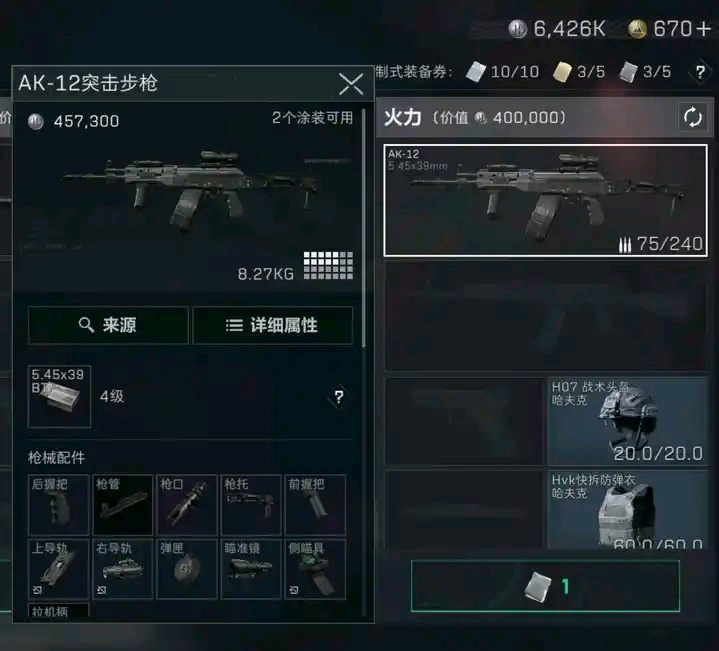Viewport: 719px width, 651px height.
Task: Open the 枪口 muzzle attachment slot
Action: tap(187, 505)
